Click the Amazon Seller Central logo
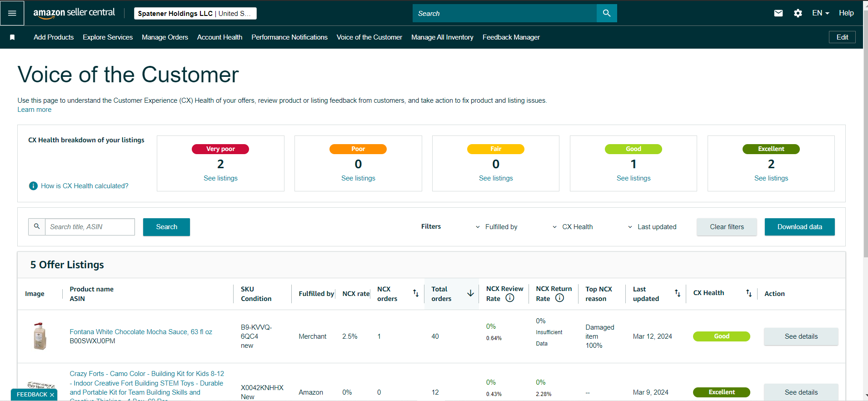This screenshot has height=401, width=868. coord(74,13)
